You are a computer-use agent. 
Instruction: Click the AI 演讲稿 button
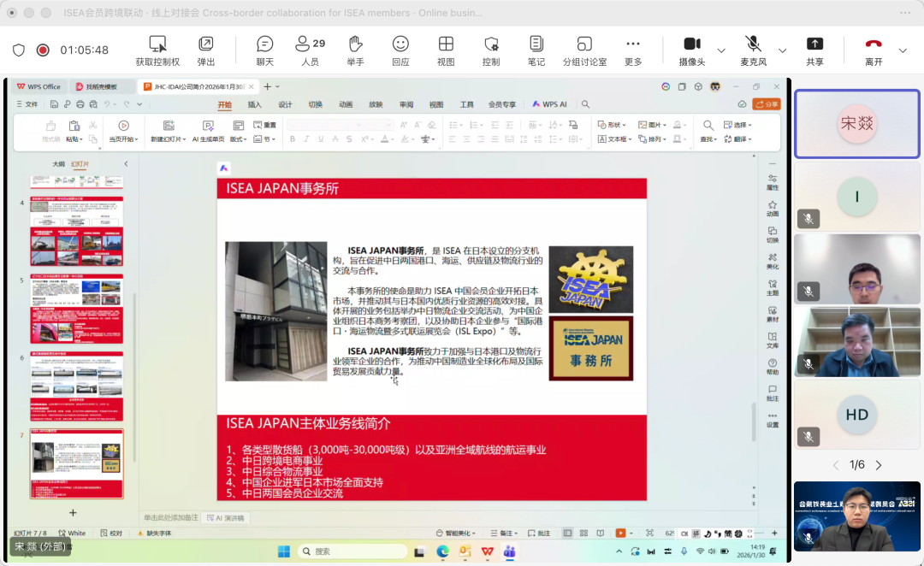point(225,518)
